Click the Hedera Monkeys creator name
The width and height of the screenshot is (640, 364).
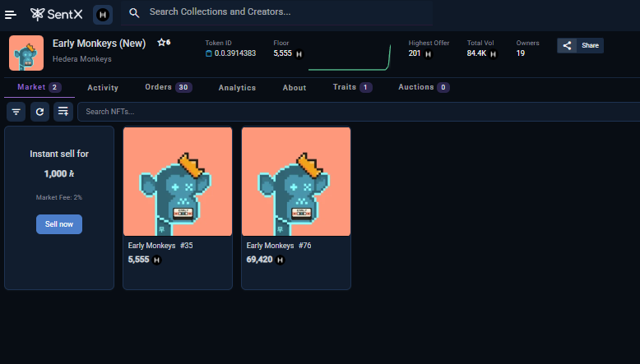82,59
